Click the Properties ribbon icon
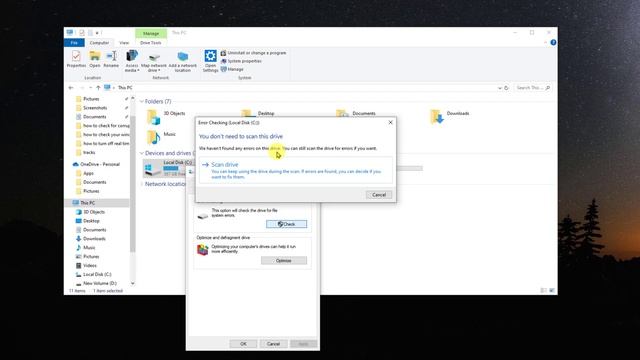The image size is (640, 360). 76,59
